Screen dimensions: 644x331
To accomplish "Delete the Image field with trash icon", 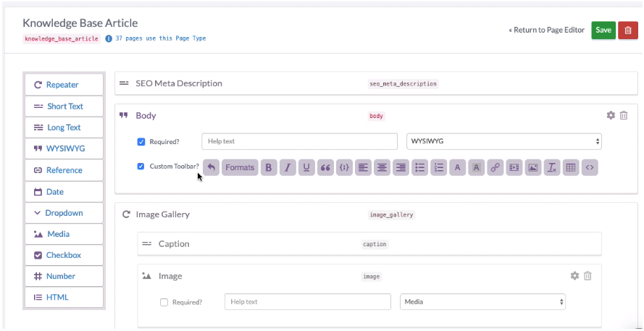I will point(587,276).
